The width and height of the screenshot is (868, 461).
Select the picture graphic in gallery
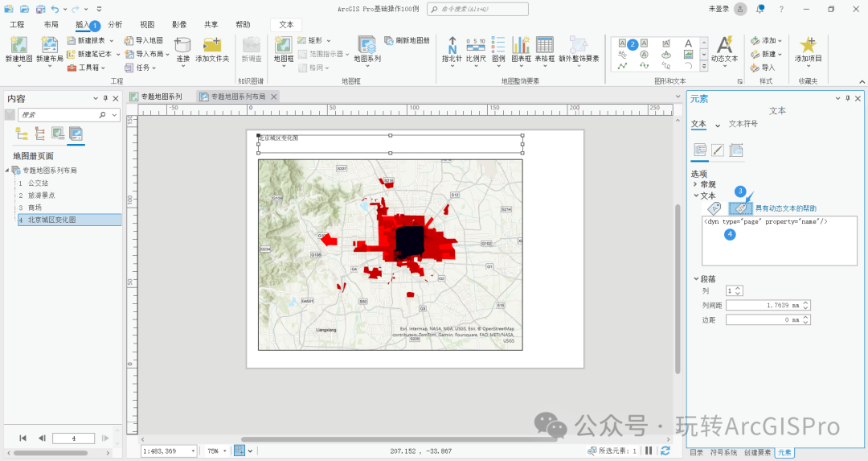pos(688,54)
